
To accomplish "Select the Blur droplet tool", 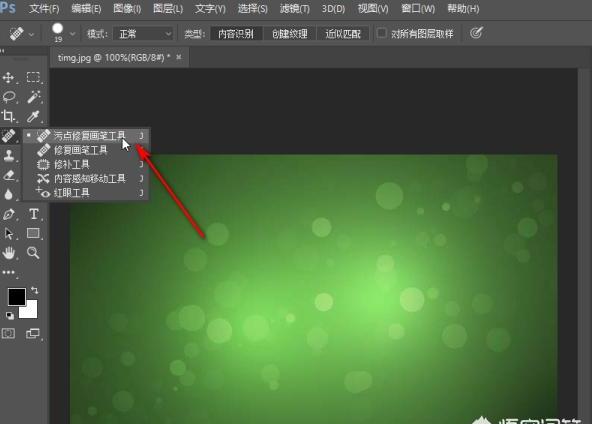I will coord(8,194).
